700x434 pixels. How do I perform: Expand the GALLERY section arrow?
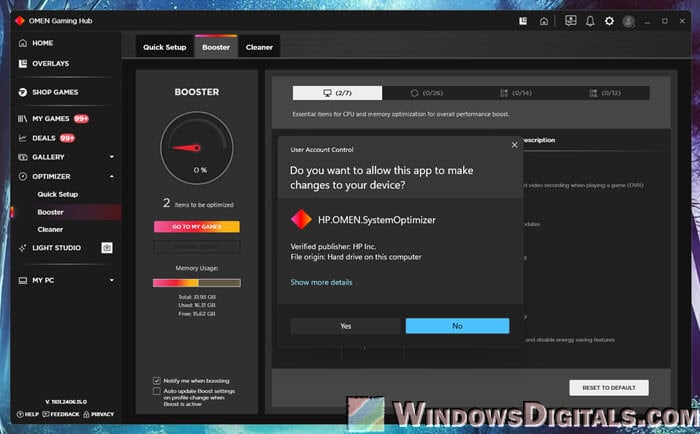[x=112, y=157]
